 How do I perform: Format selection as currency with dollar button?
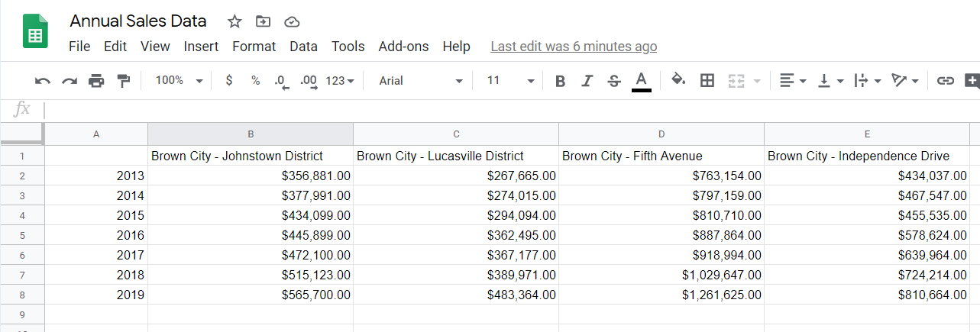click(x=229, y=80)
